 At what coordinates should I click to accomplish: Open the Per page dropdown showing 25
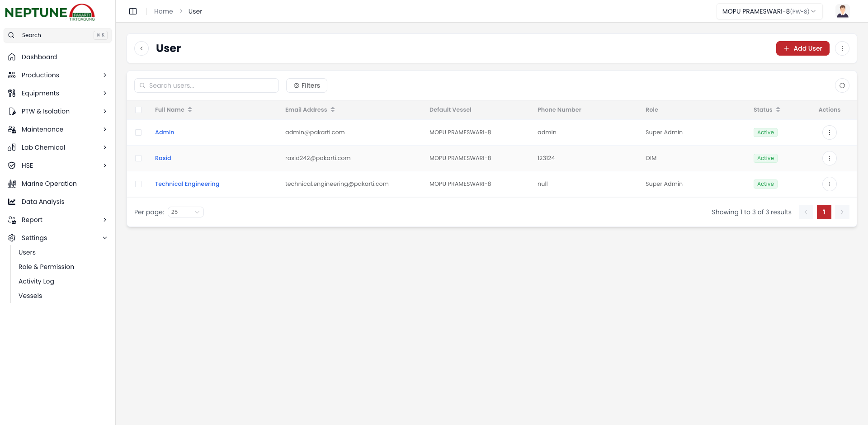pos(185,212)
